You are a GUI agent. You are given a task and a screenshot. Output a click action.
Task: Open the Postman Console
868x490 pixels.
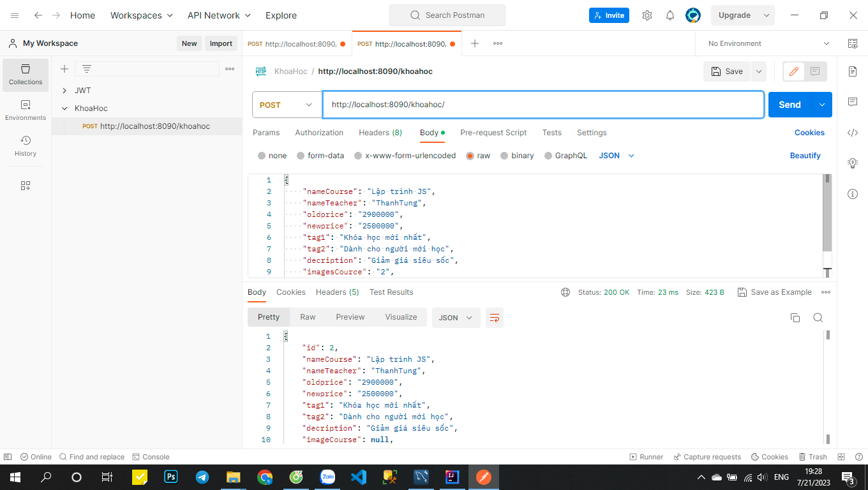(x=151, y=457)
